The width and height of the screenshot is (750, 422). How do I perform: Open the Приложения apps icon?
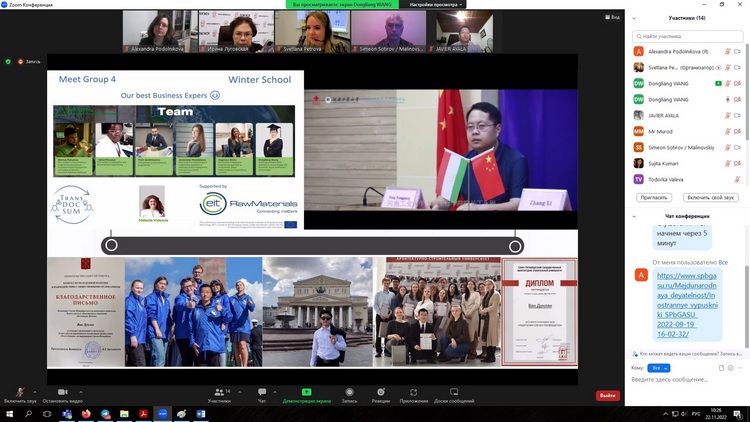click(x=413, y=392)
